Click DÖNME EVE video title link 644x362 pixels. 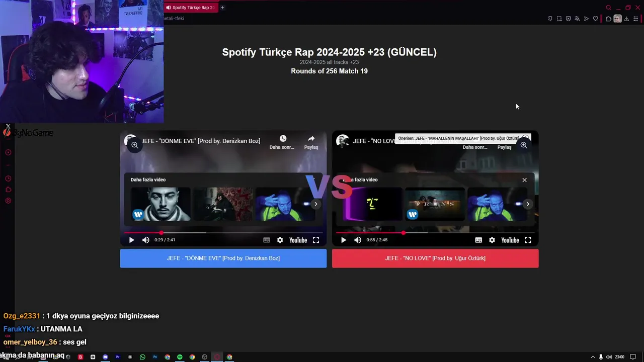[201, 141]
